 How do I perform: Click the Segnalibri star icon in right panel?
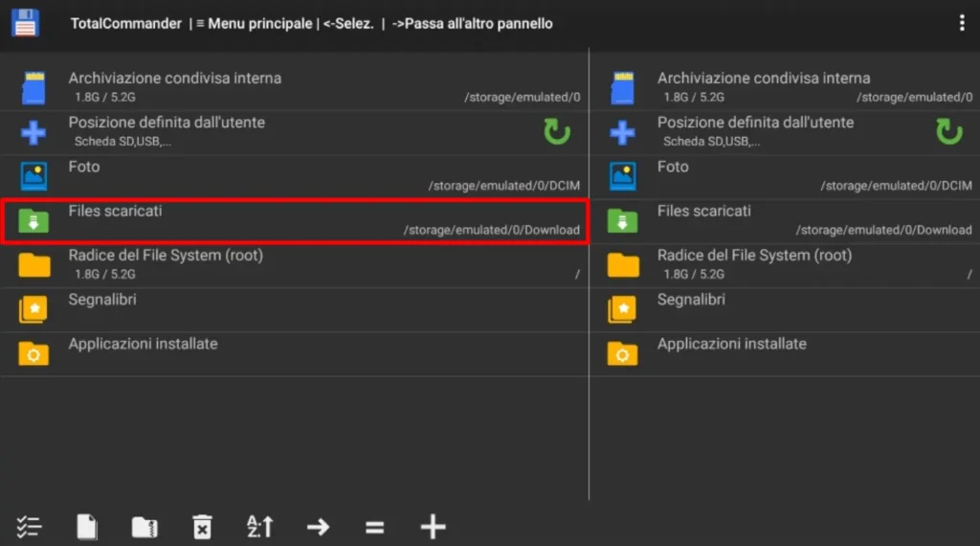pyautogui.click(x=622, y=309)
